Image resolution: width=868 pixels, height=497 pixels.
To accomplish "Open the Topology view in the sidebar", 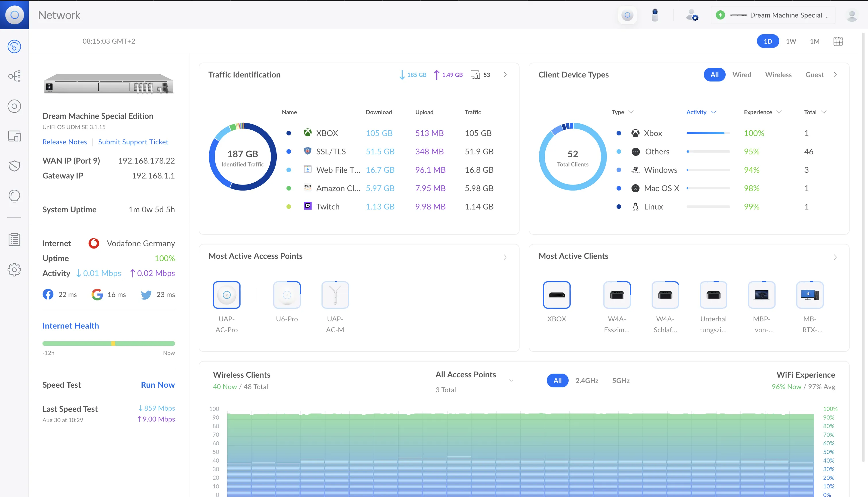I will (x=14, y=76).
